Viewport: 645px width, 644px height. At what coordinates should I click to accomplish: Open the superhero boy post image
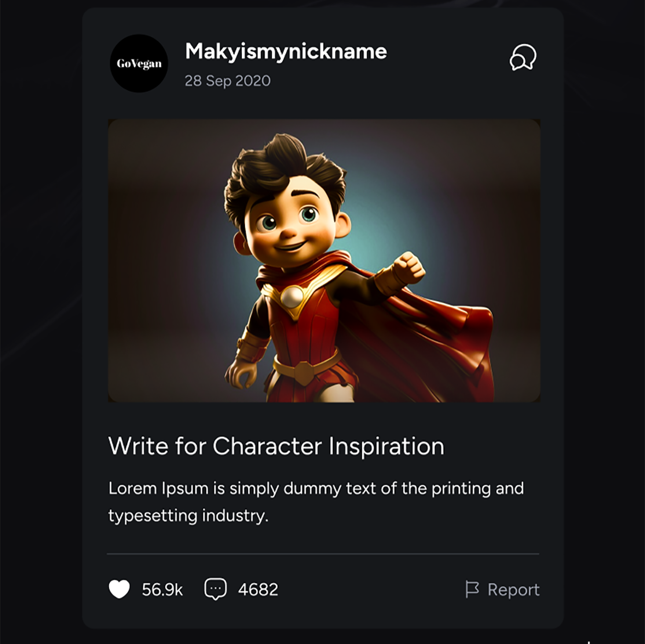click(324, 260)
